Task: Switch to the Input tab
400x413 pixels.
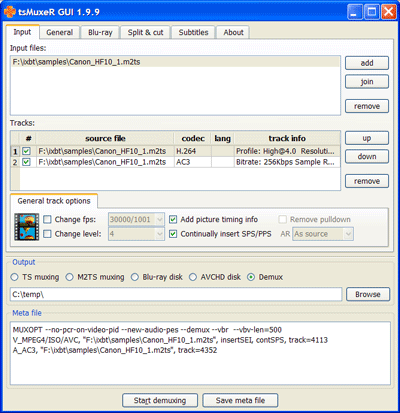Action: (22, 32)
